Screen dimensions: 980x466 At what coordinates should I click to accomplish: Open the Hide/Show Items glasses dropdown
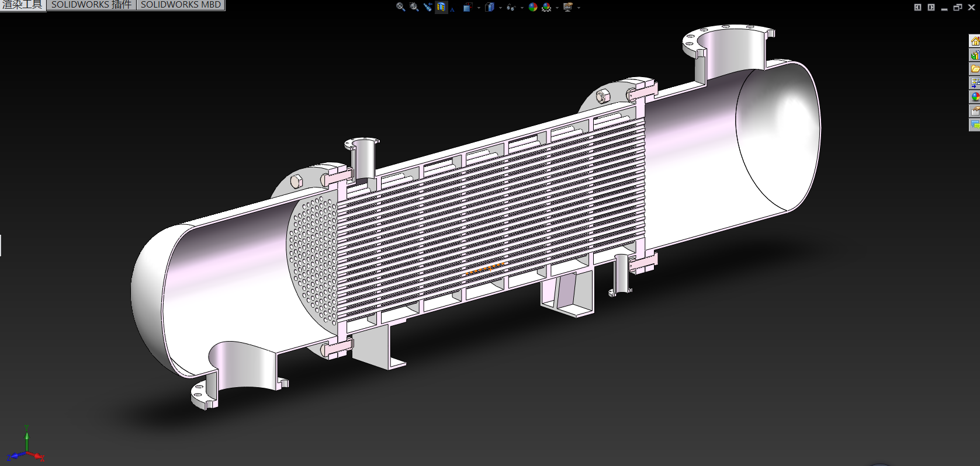click(522, 8)
